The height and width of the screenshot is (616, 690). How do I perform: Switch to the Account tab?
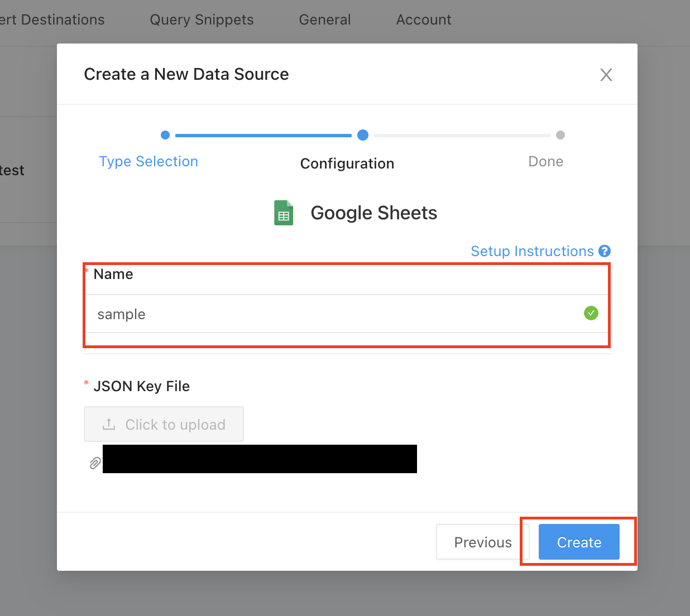click(x=423, y=20)
